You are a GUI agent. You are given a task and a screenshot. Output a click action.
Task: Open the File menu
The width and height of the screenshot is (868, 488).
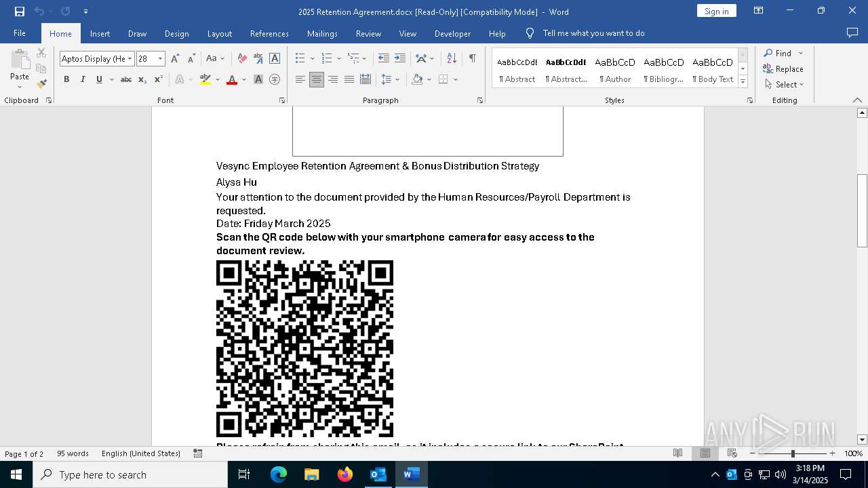[x=20, y=33]
